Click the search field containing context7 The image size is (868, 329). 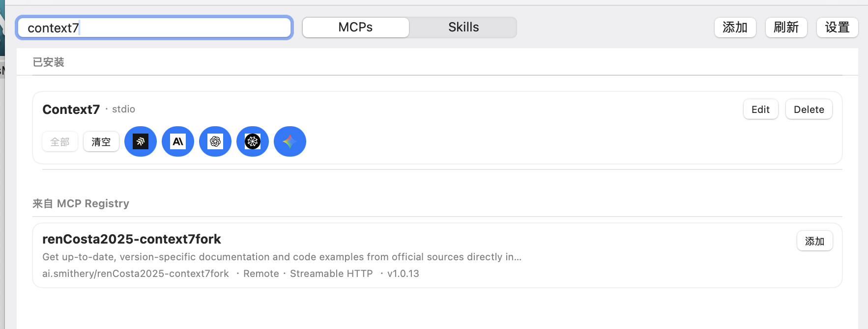pos(154,27)
